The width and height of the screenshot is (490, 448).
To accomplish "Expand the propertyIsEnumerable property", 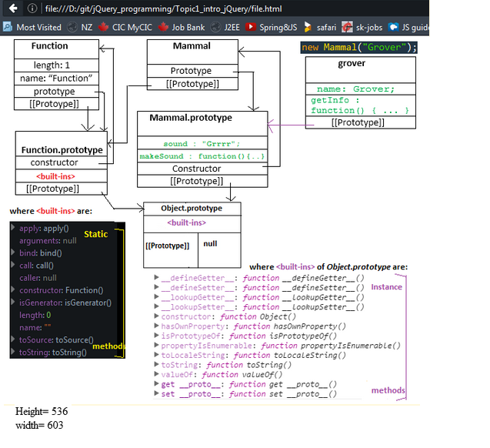I will click(x=157, y=345).
